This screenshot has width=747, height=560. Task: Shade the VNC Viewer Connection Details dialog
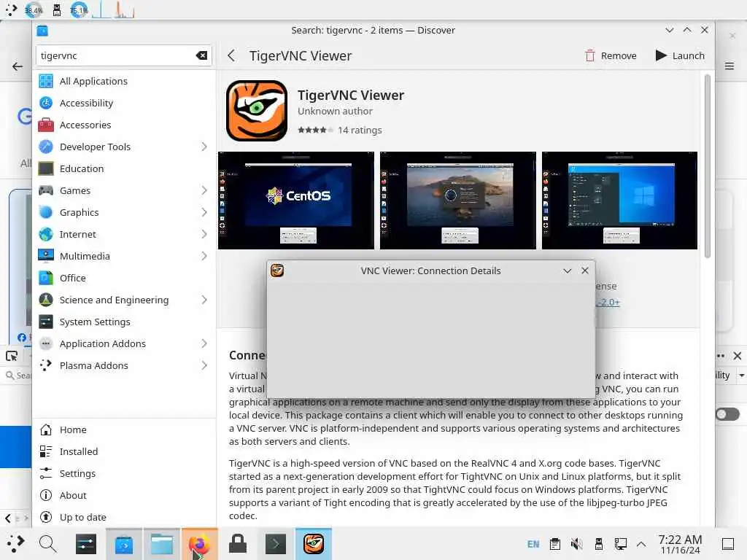[567, 271]
